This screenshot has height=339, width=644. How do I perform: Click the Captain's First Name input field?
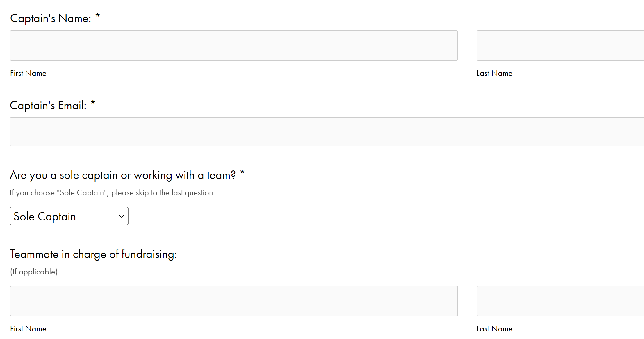(234, 46)
